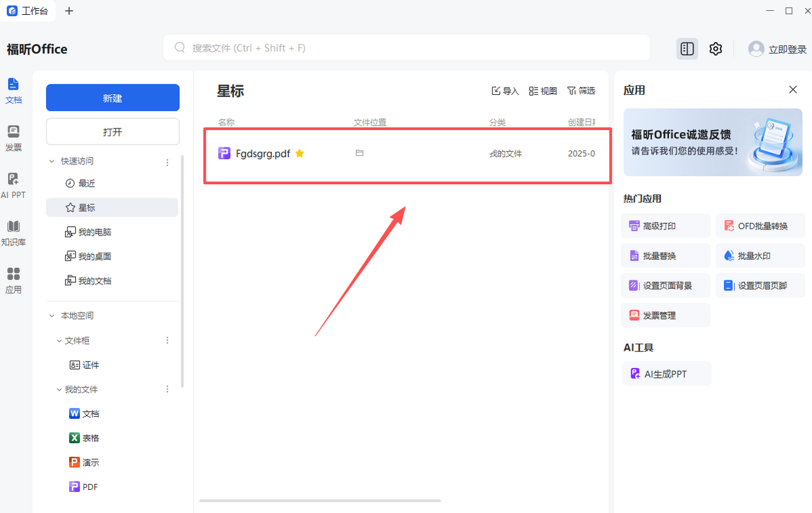Open the AI PPT sidebar section
This screenshot has height=513, width=812.
click(14, 185)
